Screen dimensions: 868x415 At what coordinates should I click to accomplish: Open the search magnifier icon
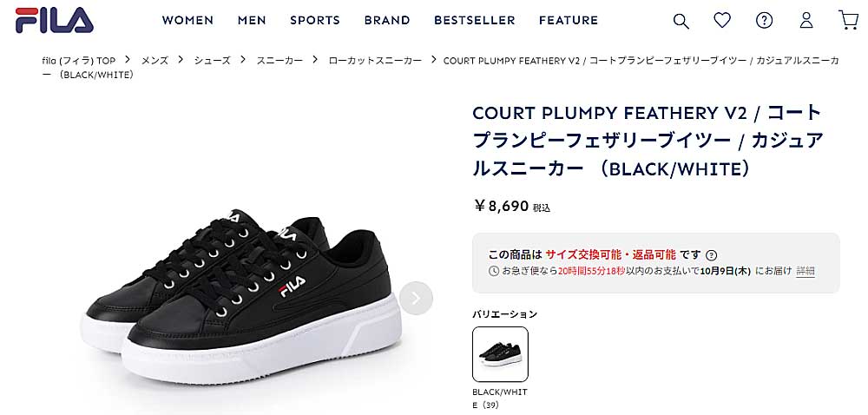pos(681,21)
